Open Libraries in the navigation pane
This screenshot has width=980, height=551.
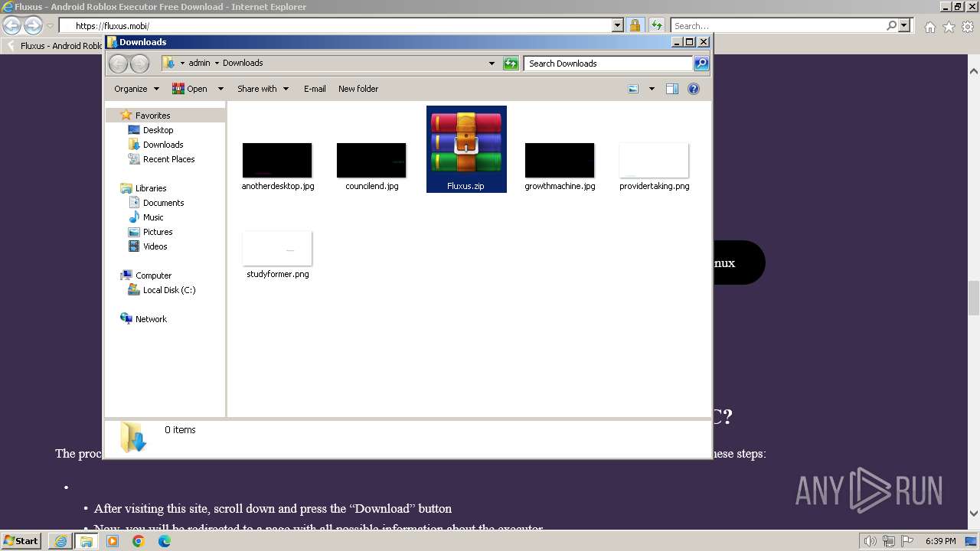click(x=150, y=188)
